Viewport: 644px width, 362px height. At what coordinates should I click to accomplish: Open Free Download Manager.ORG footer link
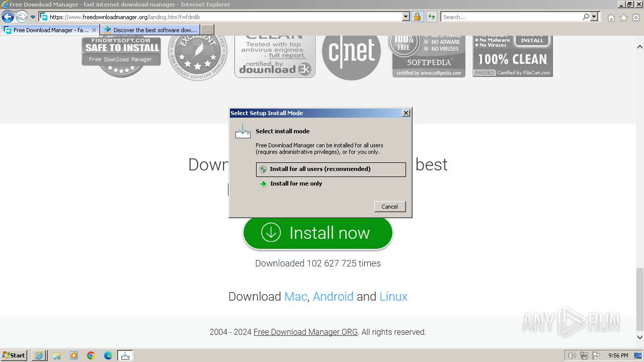pos(305,332)
